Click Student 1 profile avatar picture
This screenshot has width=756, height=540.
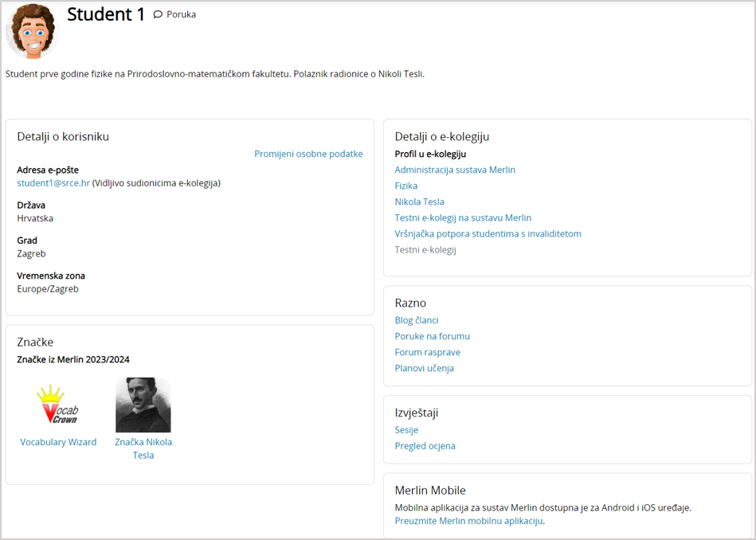pyautogui.click(x=32, y=31)
